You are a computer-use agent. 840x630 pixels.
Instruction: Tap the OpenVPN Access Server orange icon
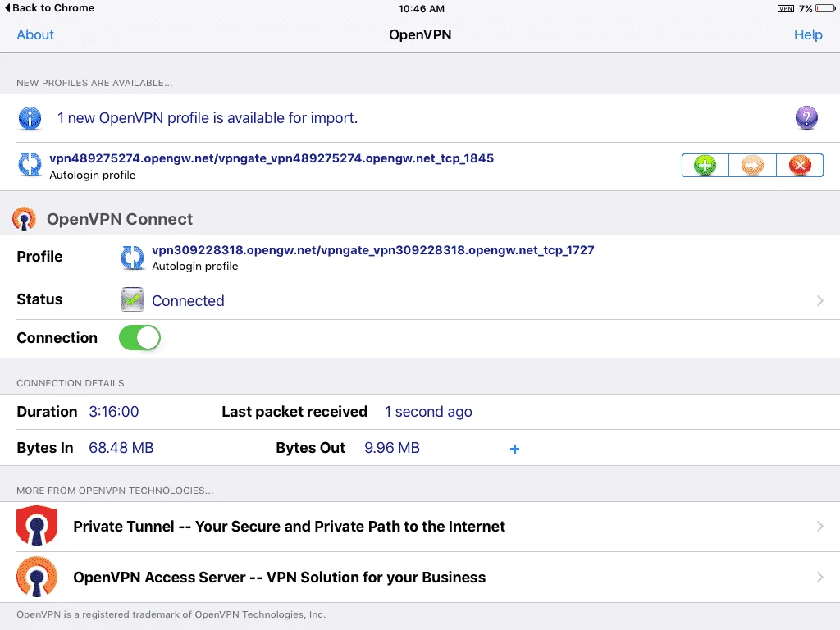click(37, 577)
